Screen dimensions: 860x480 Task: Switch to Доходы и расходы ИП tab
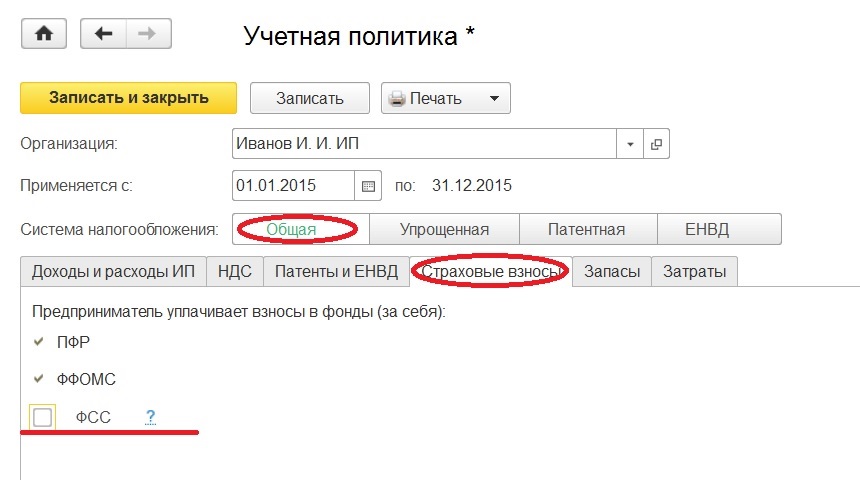click(114, 272)
